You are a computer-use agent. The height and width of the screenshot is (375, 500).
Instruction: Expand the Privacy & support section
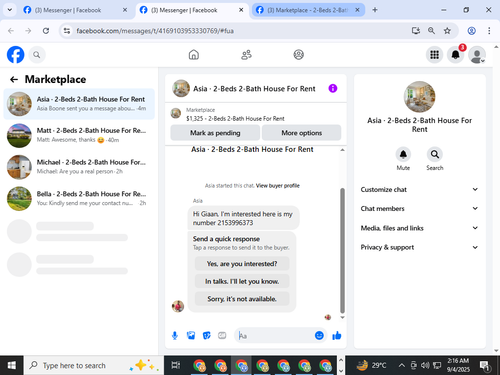[419, 247]
